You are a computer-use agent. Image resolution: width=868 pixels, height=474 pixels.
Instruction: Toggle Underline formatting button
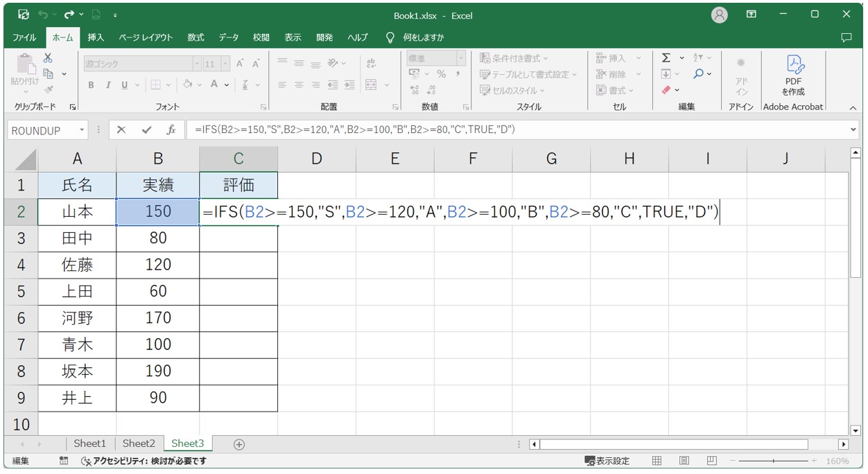click(x=125, y=85)
